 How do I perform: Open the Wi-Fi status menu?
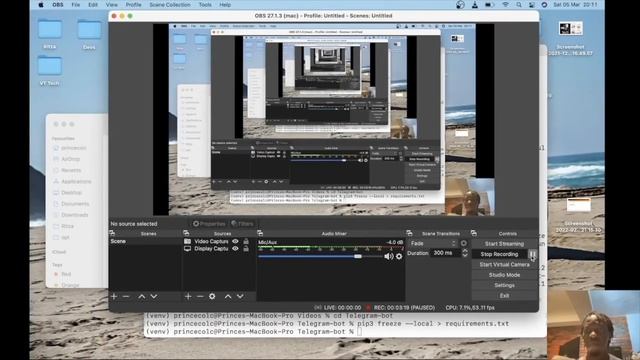point(505,5)
